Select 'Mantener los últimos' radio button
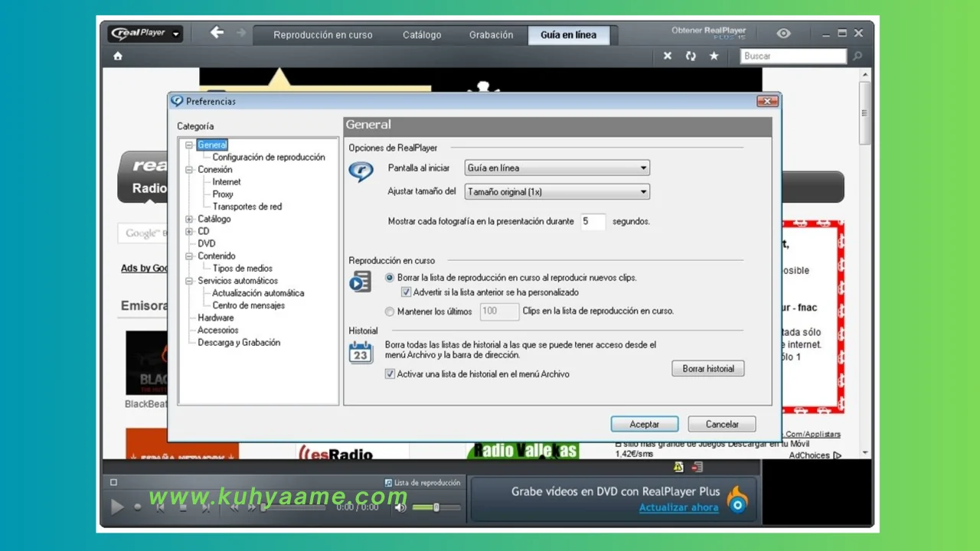 coord(390,311)
